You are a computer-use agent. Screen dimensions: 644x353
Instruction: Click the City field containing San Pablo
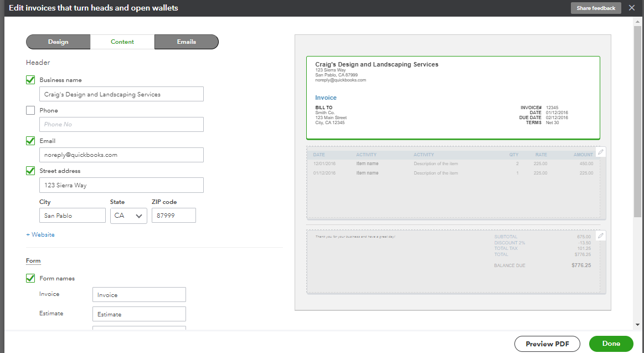click(x=72, y=216)
